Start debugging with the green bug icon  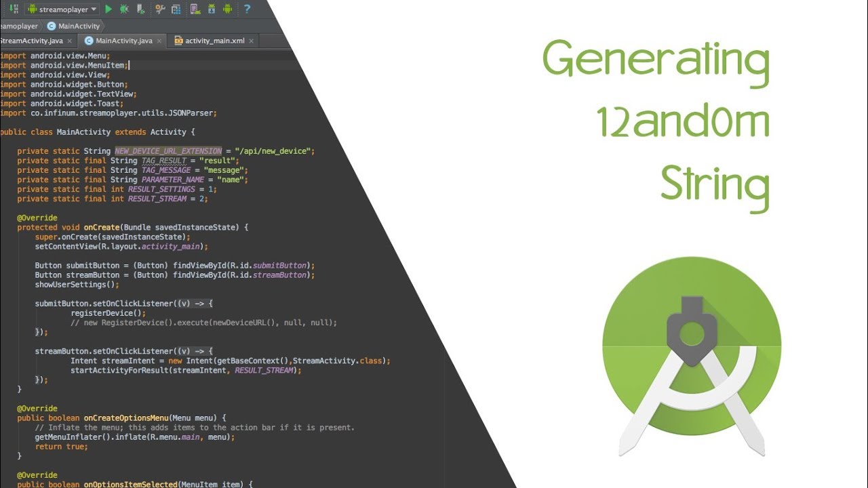point(124,9)
